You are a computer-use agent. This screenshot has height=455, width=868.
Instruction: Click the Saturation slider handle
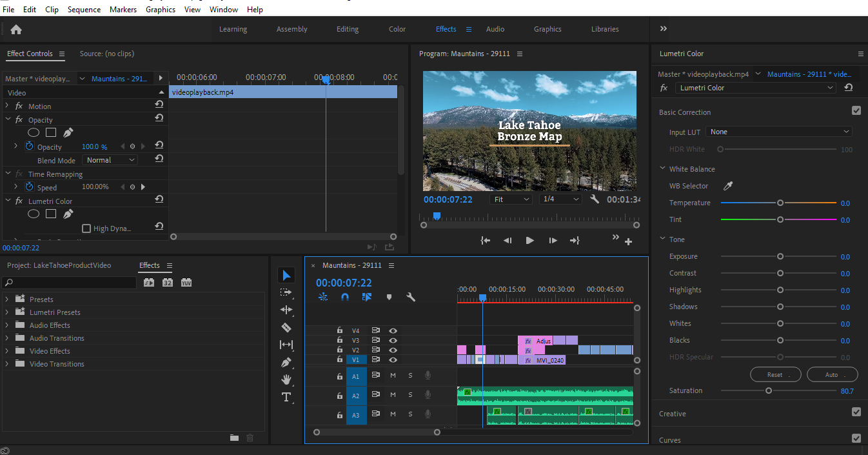coord(768,390)
